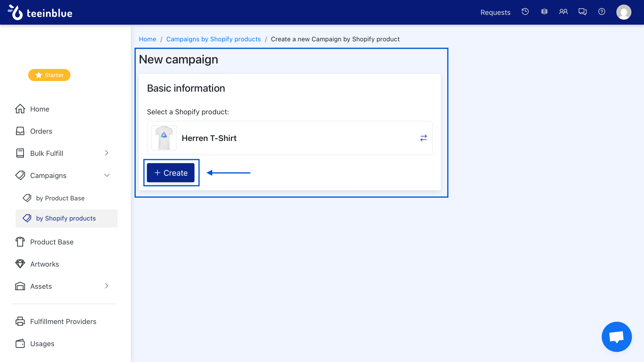Click the Campaigns tag icon
The height and width of the screenshot is (362, 644).
coord(20,175)
